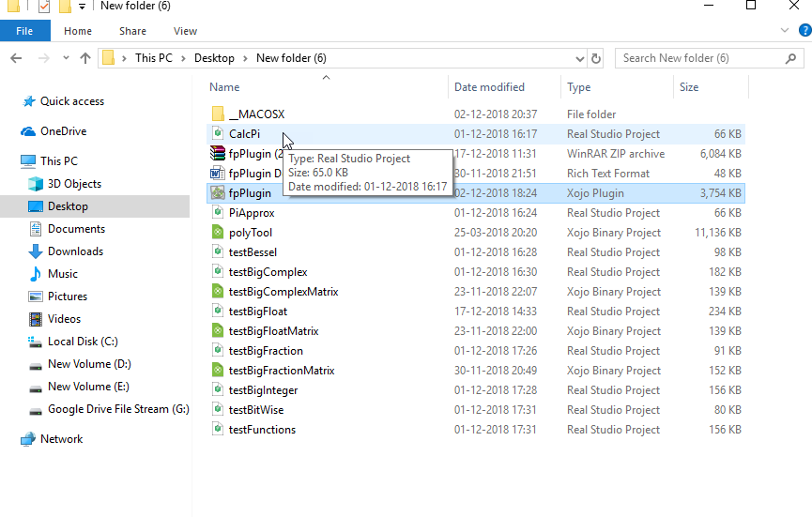Refresh the current folder view
This screenshot has height=517, width=812.
pyautogui.click(x=596, y=58)
